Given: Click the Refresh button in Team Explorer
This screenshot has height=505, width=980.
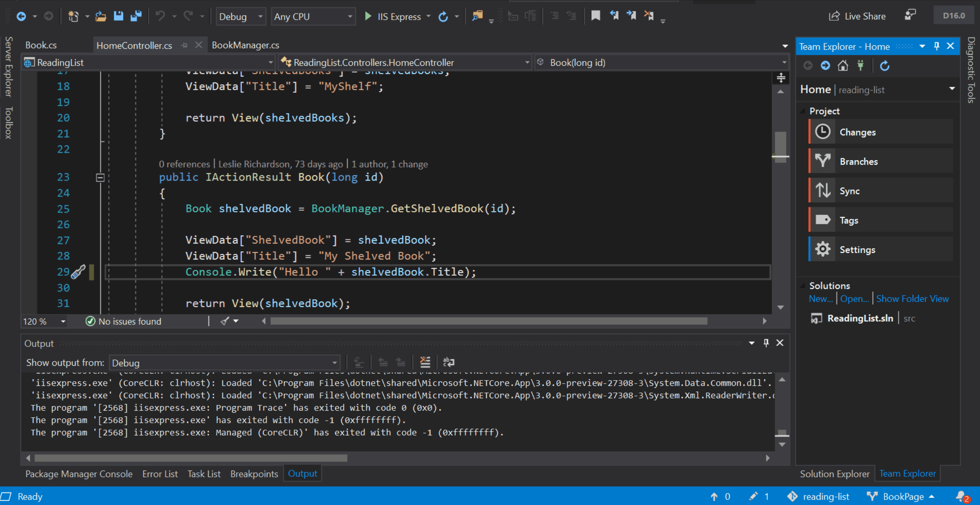Looking at the screenshot, I should coord(885,65).
